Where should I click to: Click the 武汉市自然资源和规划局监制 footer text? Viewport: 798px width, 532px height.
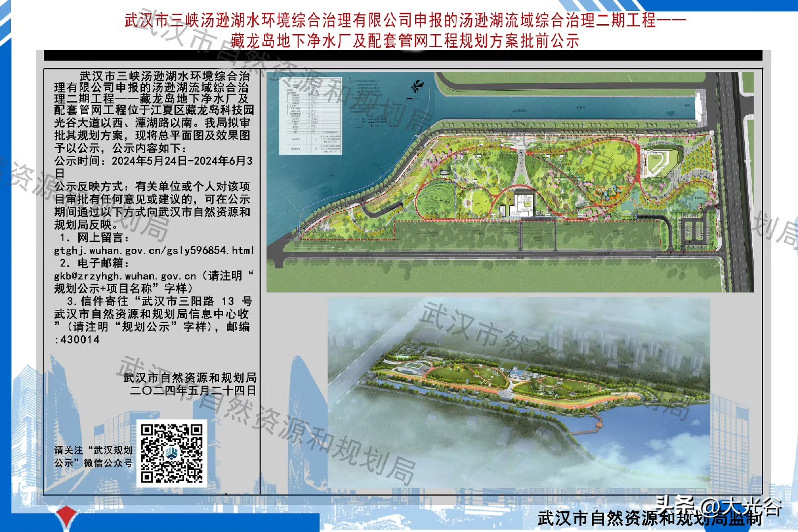(x=650, y=518)
